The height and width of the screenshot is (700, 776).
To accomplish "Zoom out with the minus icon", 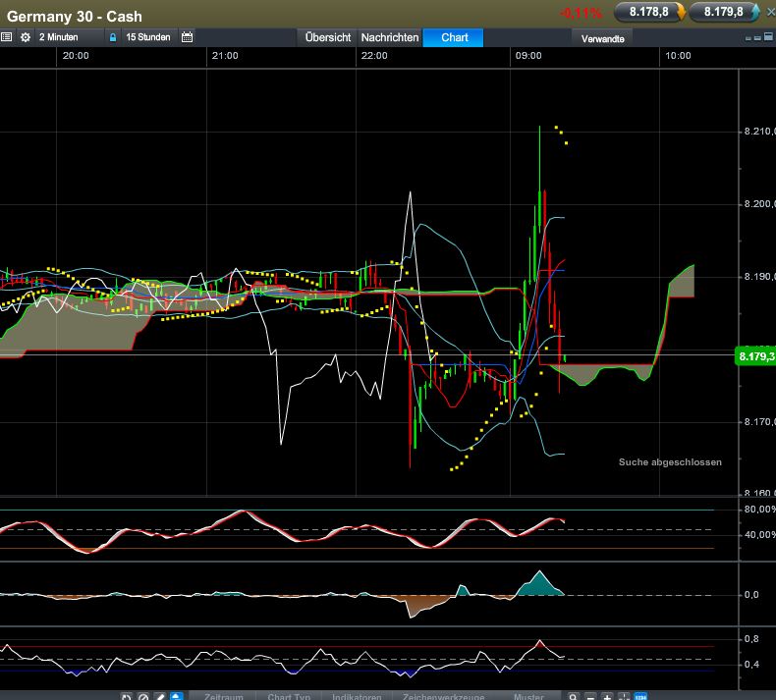I will (590, 696).
